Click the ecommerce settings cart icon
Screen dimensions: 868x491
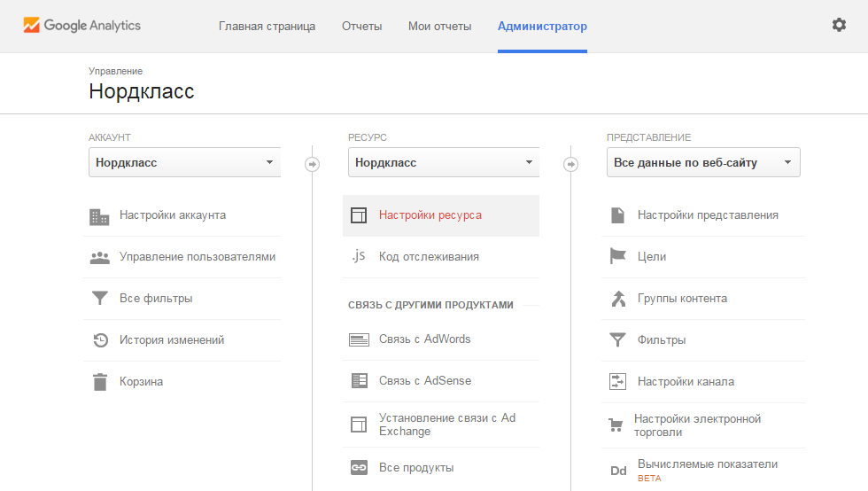click(x=616, y=425)
